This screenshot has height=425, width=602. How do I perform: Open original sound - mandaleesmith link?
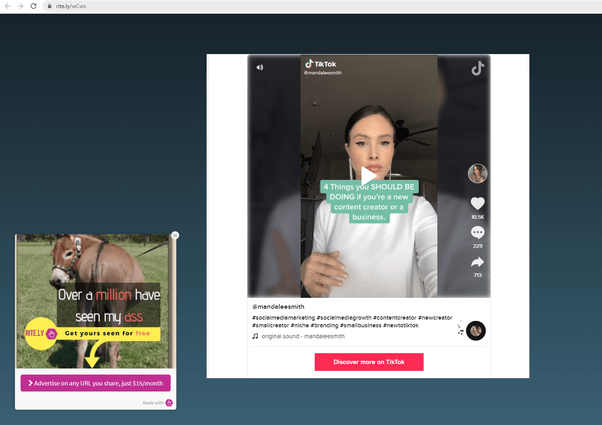click(x=303, y=336)
